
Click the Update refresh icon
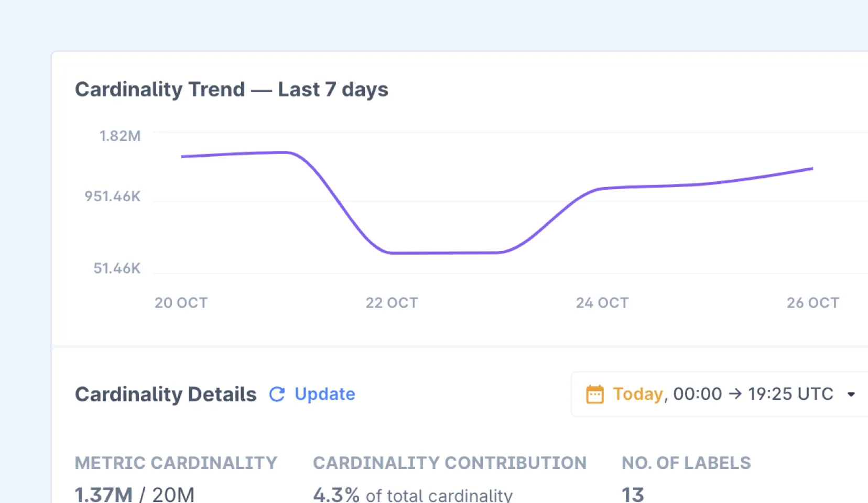[277, 394]
